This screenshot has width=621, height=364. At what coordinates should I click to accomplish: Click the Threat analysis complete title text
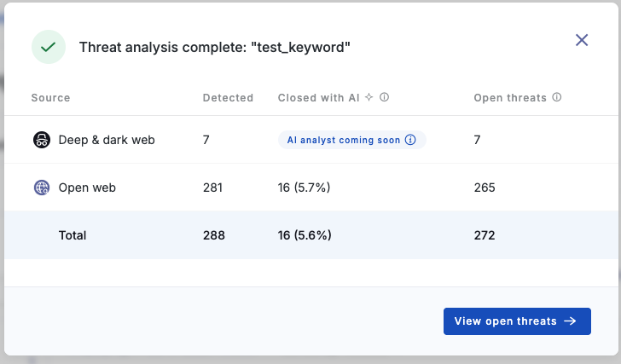pos(215,47)
